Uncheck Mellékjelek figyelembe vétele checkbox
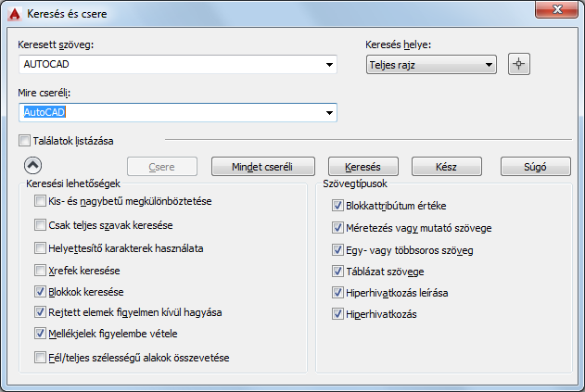Image resolution: width=585 pixels, height=392 pixels. (40, 333)
